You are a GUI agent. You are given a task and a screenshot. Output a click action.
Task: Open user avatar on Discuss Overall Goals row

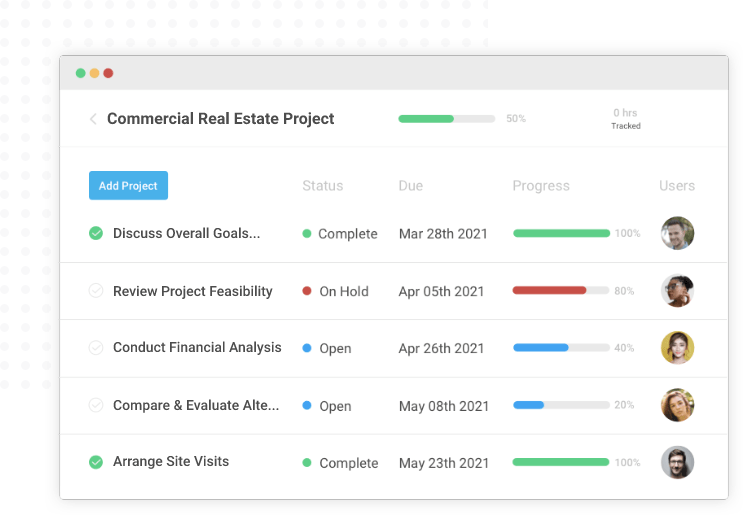click(x=677, y=233)
